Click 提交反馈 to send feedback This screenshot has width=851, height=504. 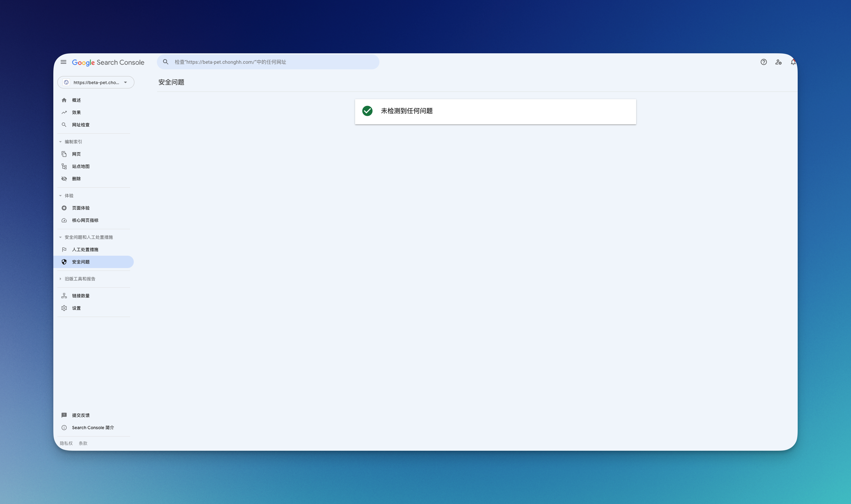80,415
